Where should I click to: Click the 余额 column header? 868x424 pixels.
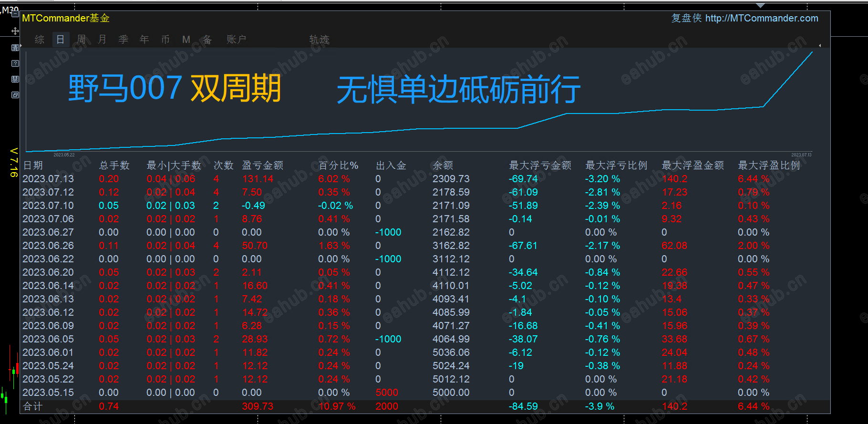[x=443, y=165]
